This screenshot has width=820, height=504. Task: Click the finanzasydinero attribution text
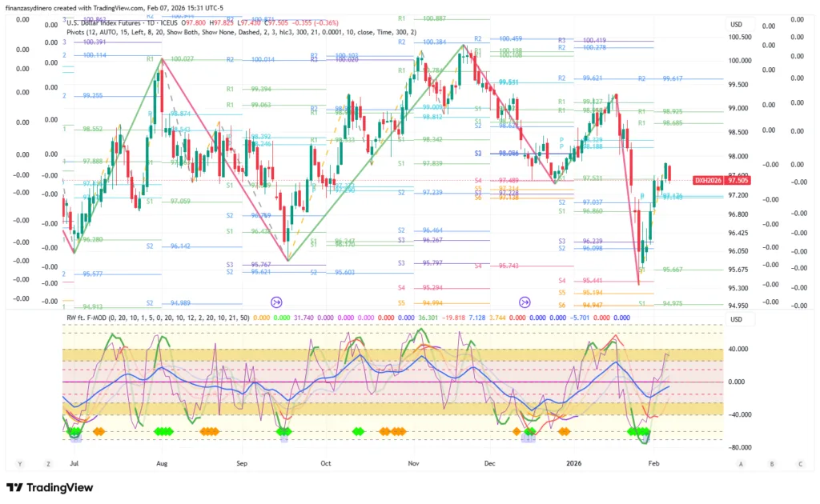96,7
